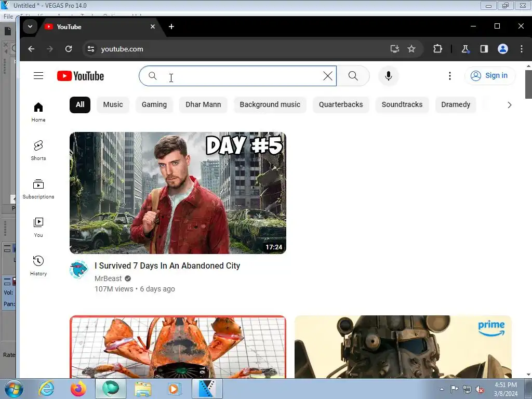Open the prime power armor ad thumbnail
Screen dimensions: 532x399
[x=403, y=347]
